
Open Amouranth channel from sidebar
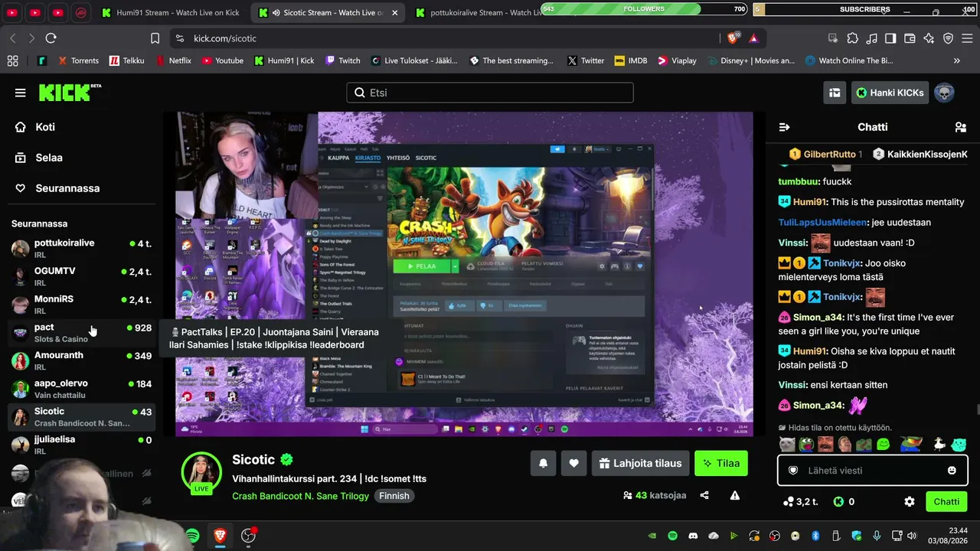tap(82, 360)
